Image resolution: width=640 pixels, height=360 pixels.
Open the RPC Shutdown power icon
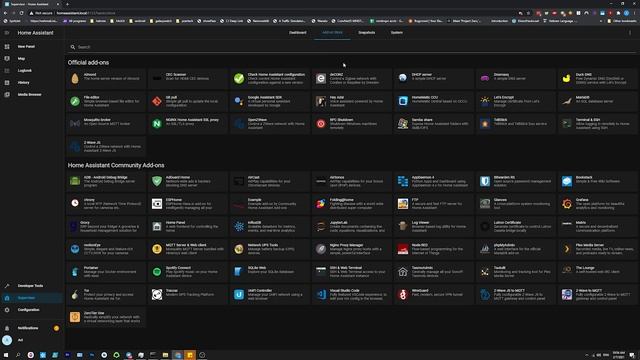[x=321, y=124]
